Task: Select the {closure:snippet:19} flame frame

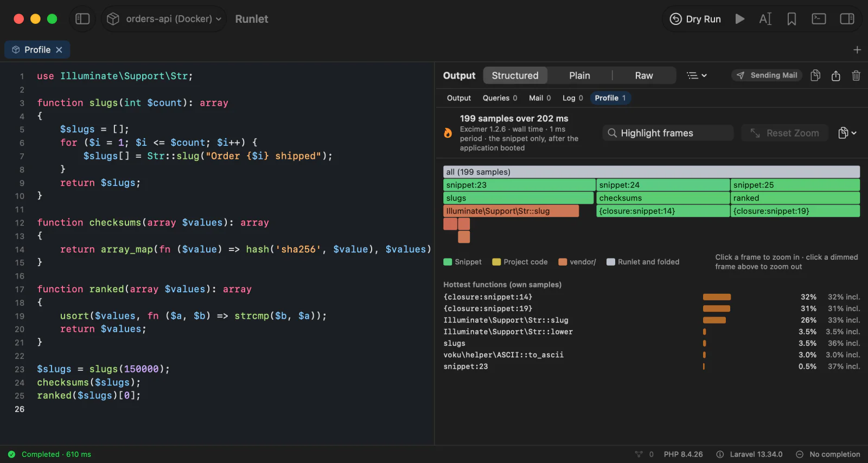Action: click(795, 211)
